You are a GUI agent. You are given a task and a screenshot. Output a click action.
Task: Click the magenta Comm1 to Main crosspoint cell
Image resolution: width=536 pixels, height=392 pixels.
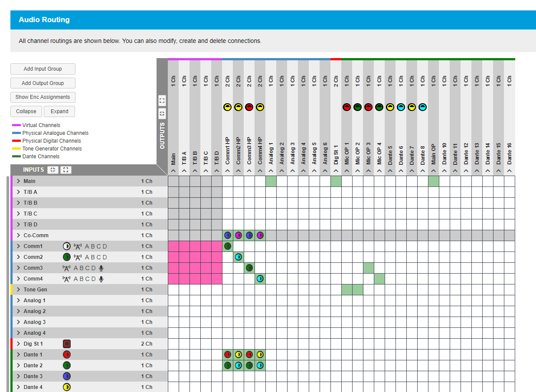(x=173, y=246)
